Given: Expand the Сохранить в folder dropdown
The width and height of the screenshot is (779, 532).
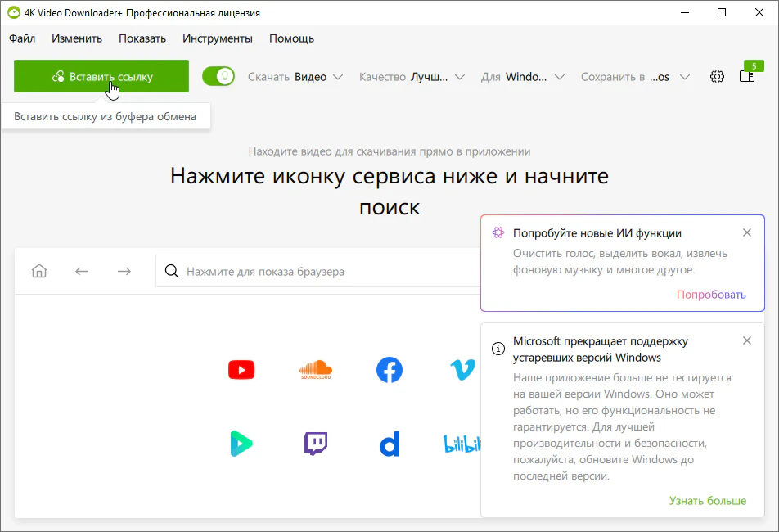Looking at the screenshot, I should [x=635, y=77].
